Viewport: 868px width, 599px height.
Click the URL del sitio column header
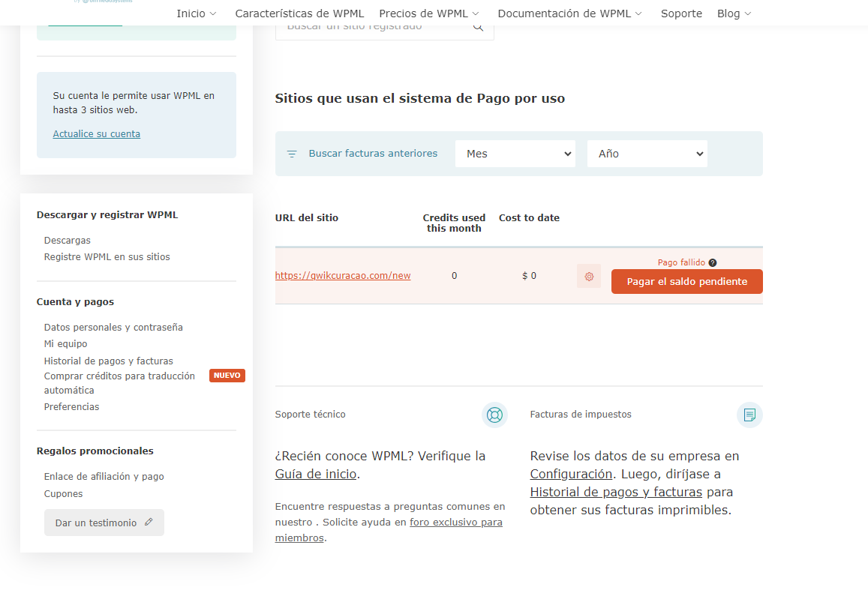[x=307, y=218]
